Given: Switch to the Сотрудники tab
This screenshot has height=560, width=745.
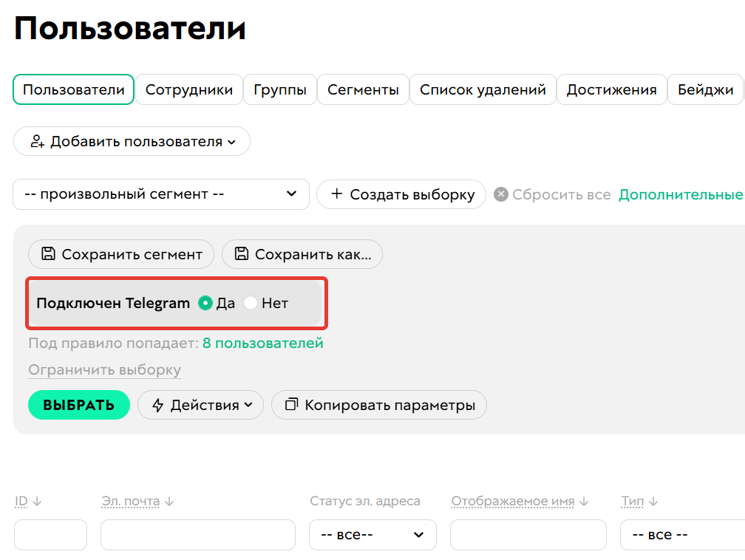Looking at the screenshot, I should (189, 89).
